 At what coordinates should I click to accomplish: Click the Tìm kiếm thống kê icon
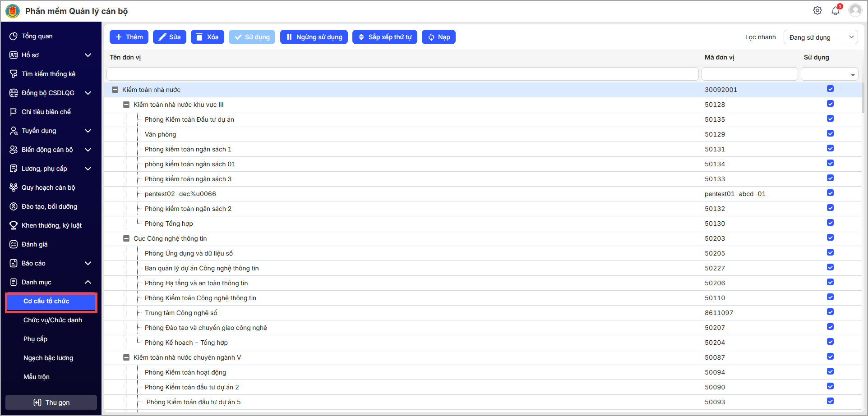click(x=14, y=74)
